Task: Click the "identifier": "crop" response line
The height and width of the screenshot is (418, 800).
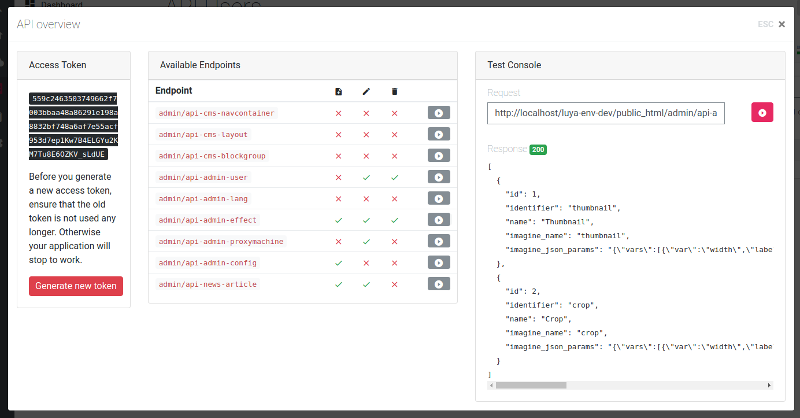Action: click(552, 305)
